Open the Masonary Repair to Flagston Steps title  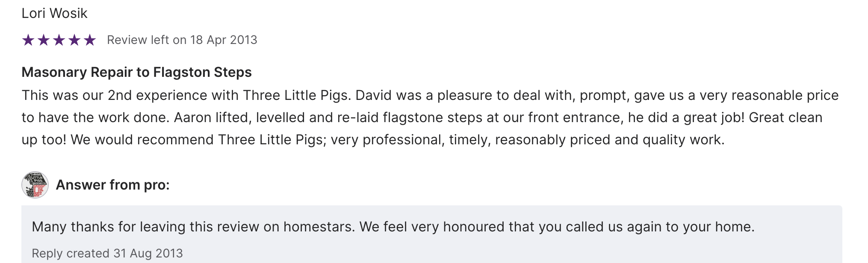136,72
